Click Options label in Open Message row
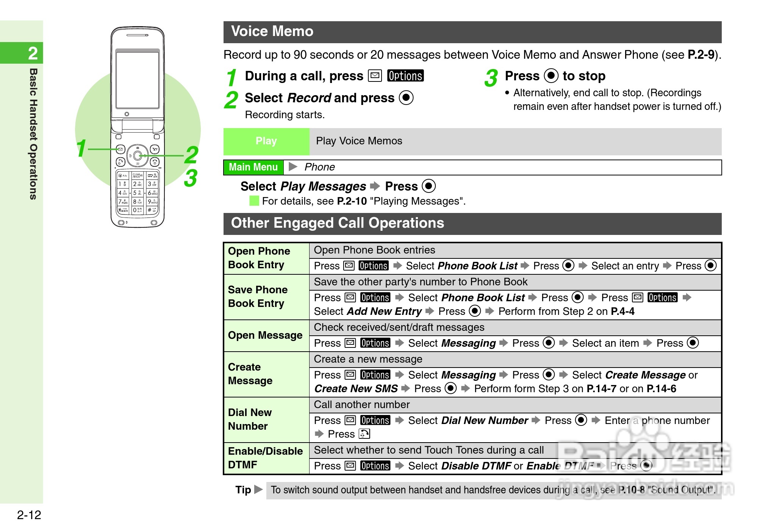Screen dimensions: 782x532 pyautogui.click(x=375, y=343)
